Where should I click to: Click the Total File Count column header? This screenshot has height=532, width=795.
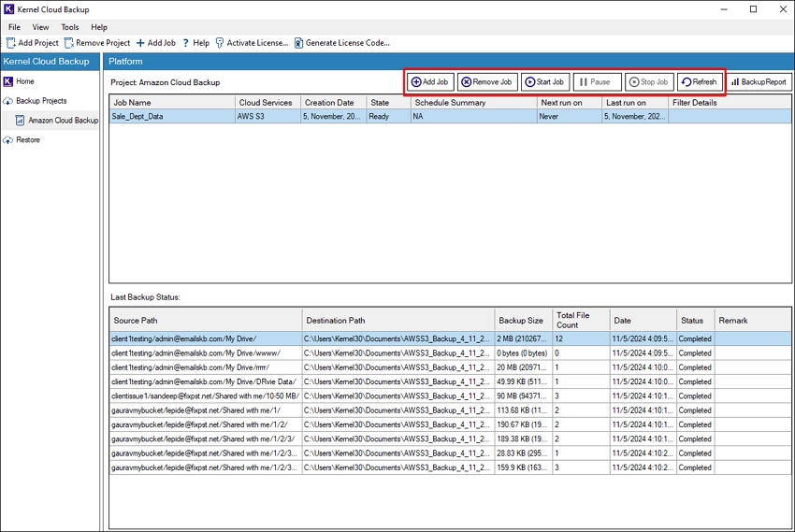tap(581, 320)
